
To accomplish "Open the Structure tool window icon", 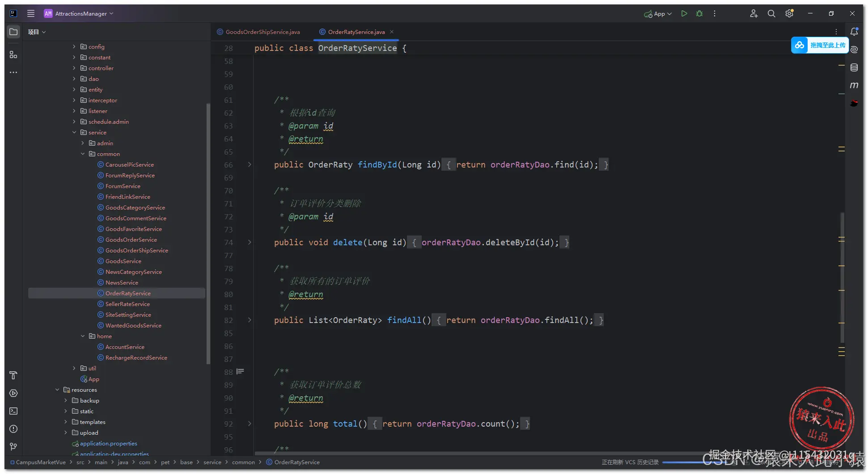I will [13, 55].
